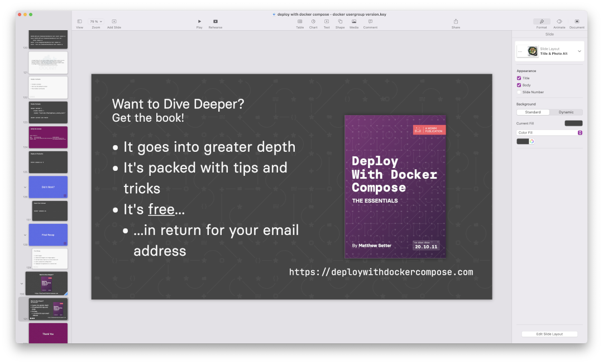603x364 pixels.
Task: Select slide 129 recap list thumbnail
Action: tap(50, 258)
